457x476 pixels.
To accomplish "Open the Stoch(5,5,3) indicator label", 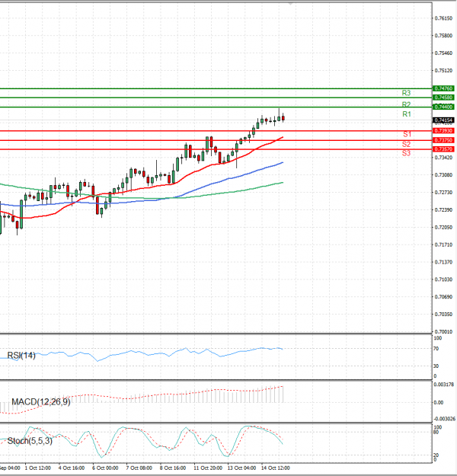I will coord(31,441).
